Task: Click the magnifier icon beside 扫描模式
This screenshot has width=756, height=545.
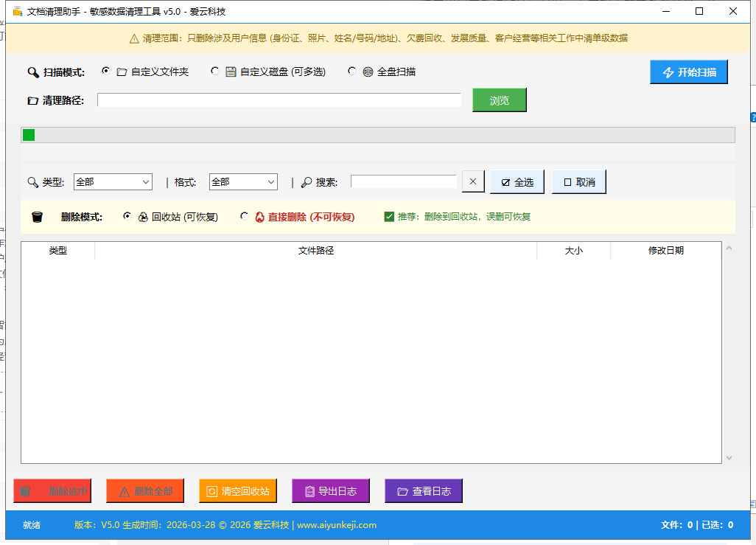Action: coord(33,72)
